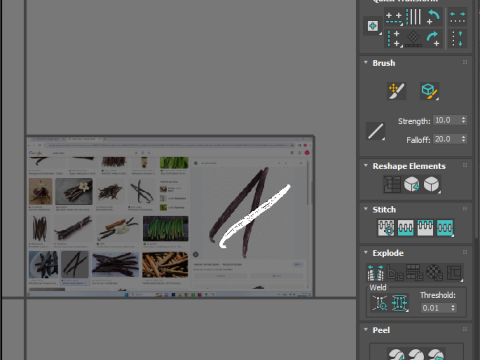The width and height of the screenshot is (480, 360).
Task: Click Relax Custom icon in Reshape Elements
Action: pos(432,184)
